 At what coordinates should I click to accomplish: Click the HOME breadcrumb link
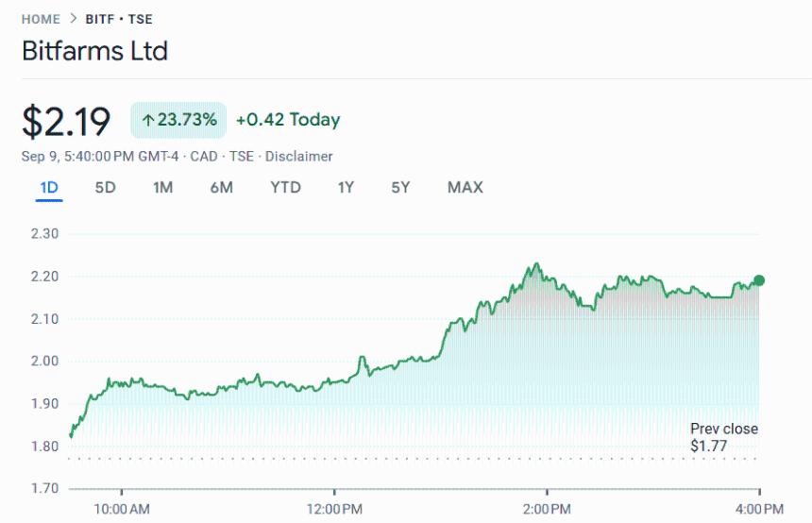pos(41,19)
